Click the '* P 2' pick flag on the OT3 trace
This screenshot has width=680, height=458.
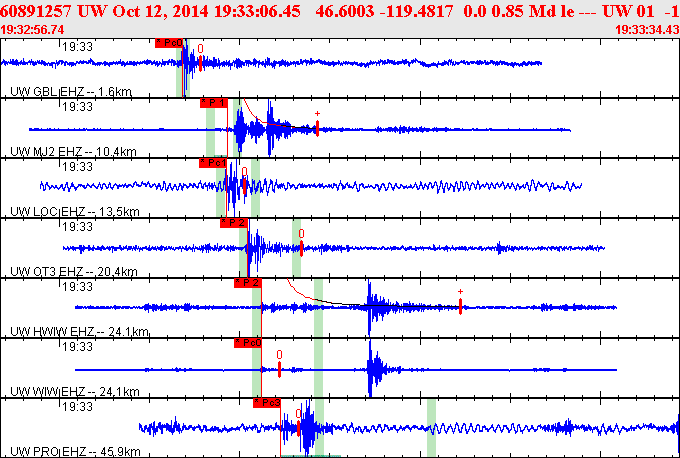click(x=234, y=223)
